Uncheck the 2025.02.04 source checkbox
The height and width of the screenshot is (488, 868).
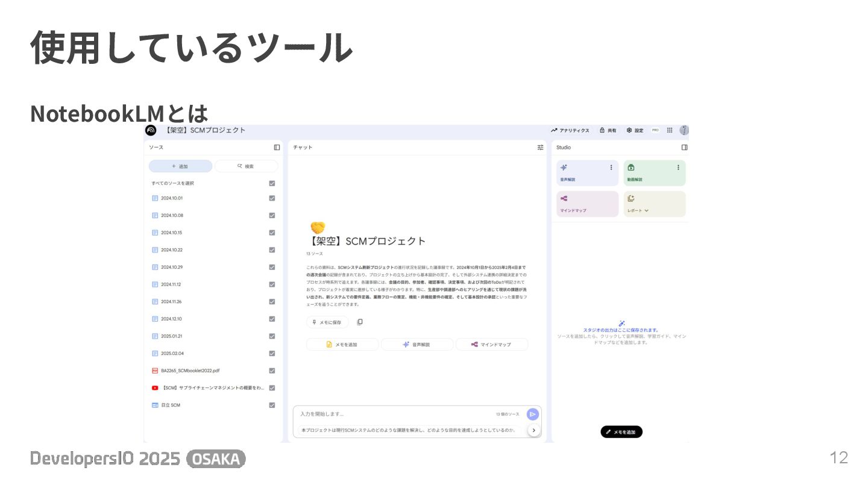tap(272, 354)
